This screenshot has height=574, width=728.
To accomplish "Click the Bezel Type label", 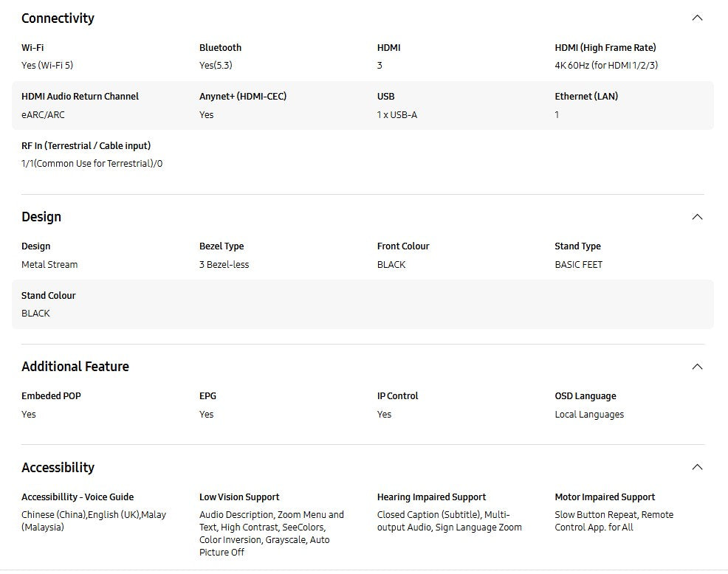I will (222, 246).
